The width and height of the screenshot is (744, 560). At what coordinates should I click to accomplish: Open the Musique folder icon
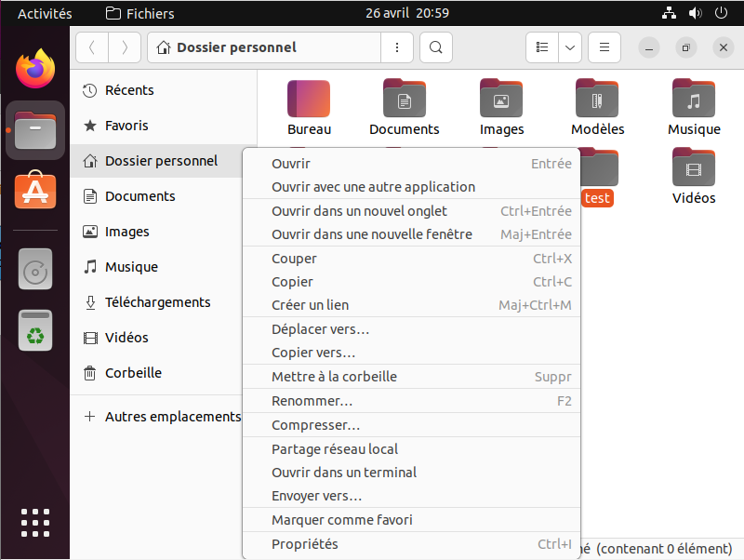pos(694,99)
